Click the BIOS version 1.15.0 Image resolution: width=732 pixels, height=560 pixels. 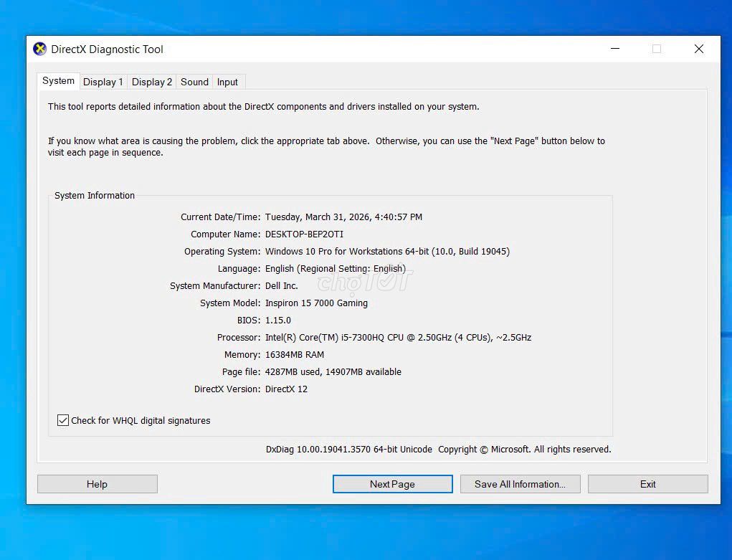coord(278,321)
